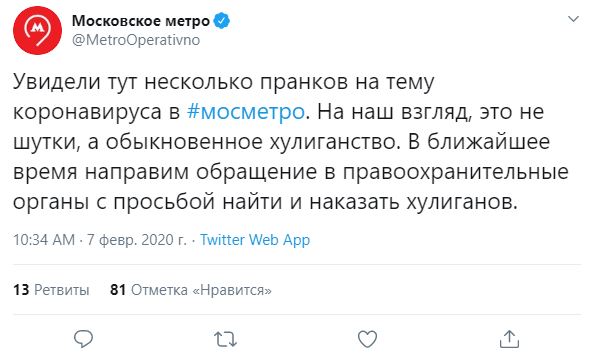Open the share tweet icon

(x=509, y=339)
